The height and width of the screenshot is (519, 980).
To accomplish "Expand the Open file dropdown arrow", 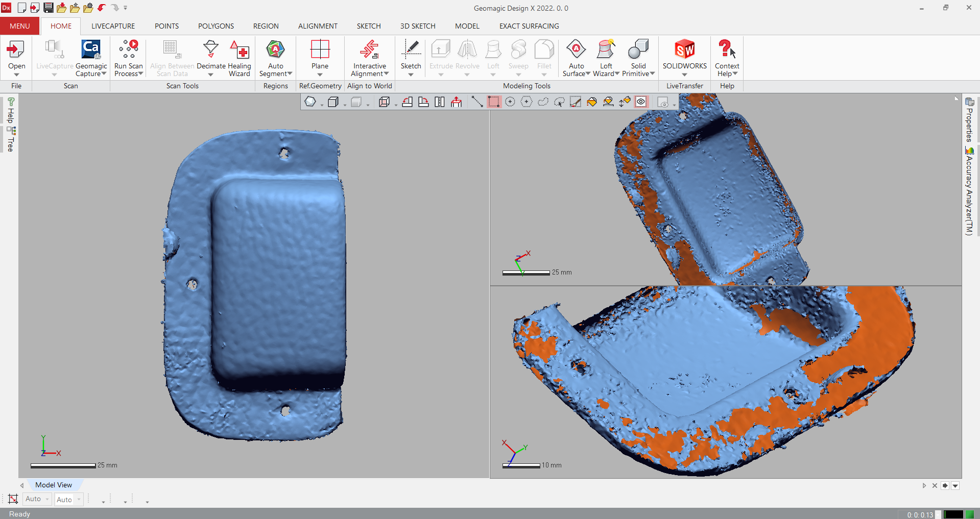I will (16, 75).
